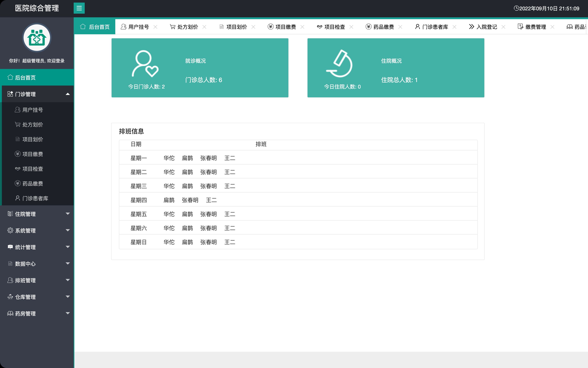
Task: Click the 住院总人数: 1 statistic
Action: (399, 80)
